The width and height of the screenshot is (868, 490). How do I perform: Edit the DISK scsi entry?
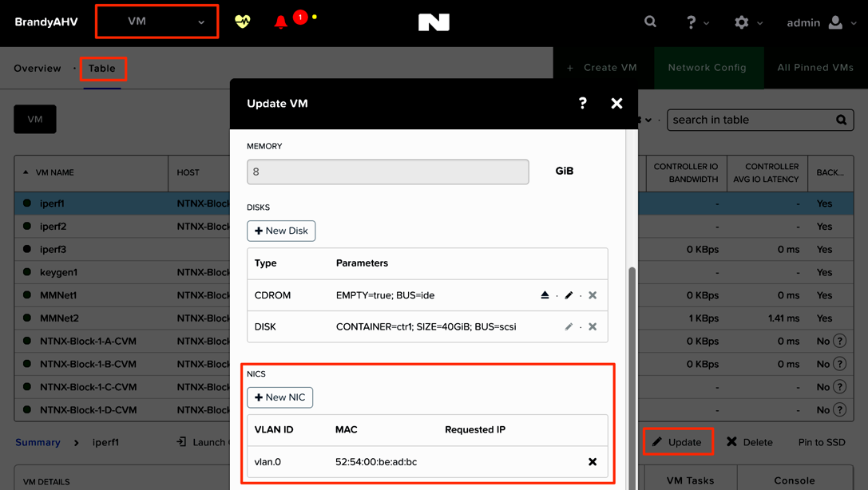click(569, 326)
